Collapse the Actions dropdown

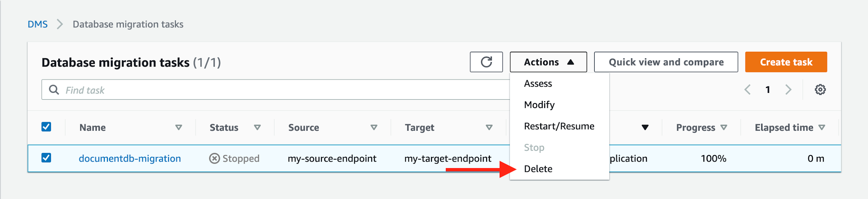(548, 62)
